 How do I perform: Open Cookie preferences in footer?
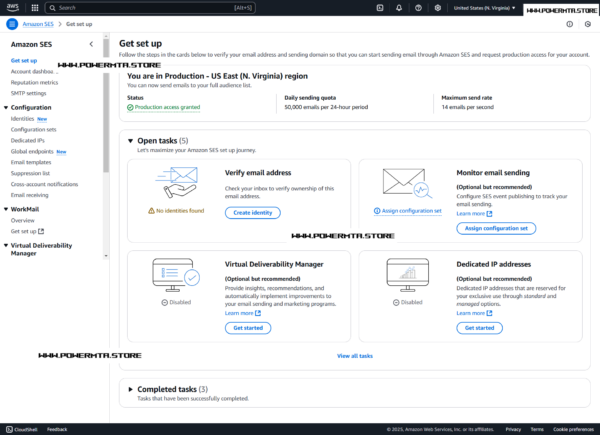573,429
